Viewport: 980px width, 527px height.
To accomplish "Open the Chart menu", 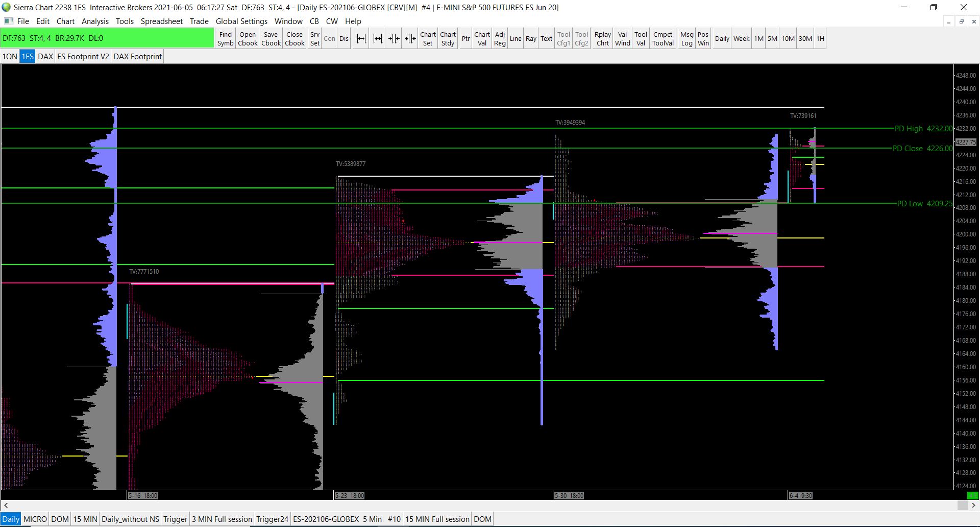I will tap(65, 21).
